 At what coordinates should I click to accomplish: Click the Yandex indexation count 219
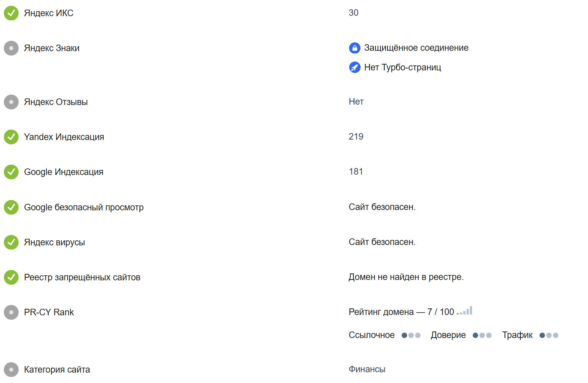coord(356,137)
